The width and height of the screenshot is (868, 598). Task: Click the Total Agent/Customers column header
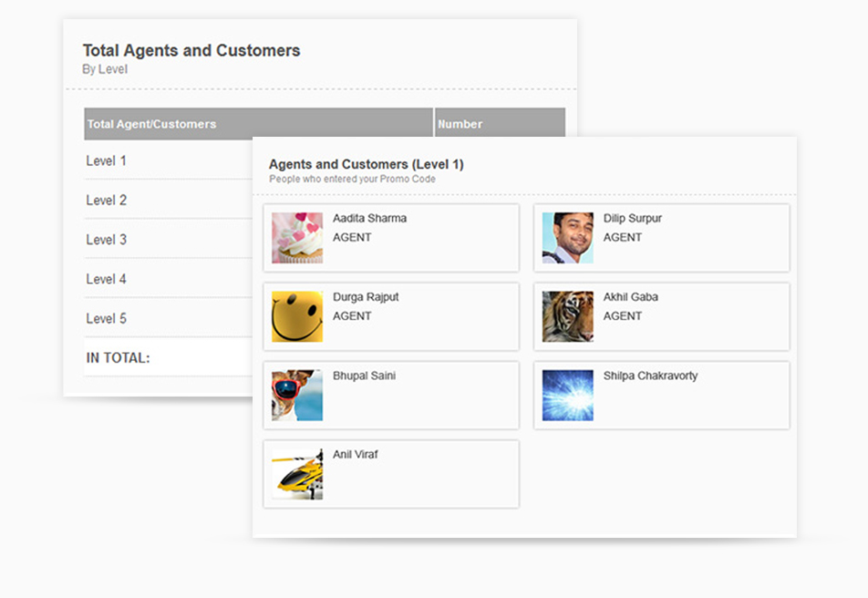[x=259, y=123]
